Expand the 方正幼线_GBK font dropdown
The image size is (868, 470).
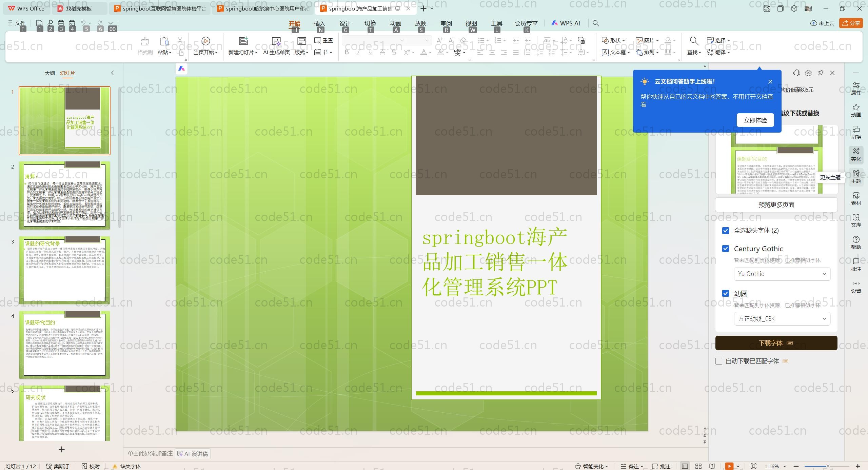pos(782,319)
